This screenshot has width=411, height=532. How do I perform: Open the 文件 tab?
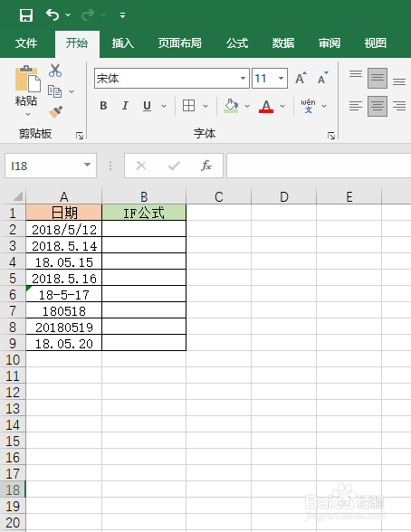26,43
